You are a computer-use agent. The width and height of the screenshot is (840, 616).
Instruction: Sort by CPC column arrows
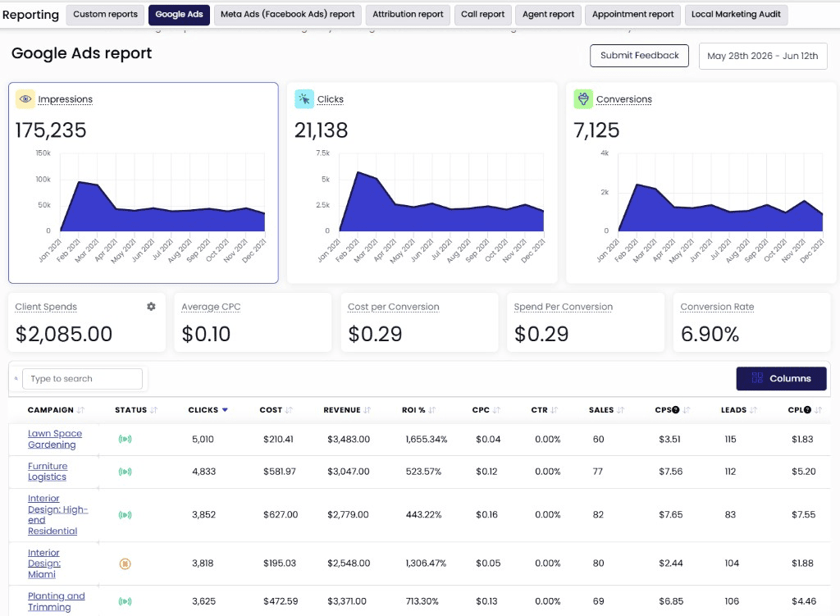click(x=496, y=410)
